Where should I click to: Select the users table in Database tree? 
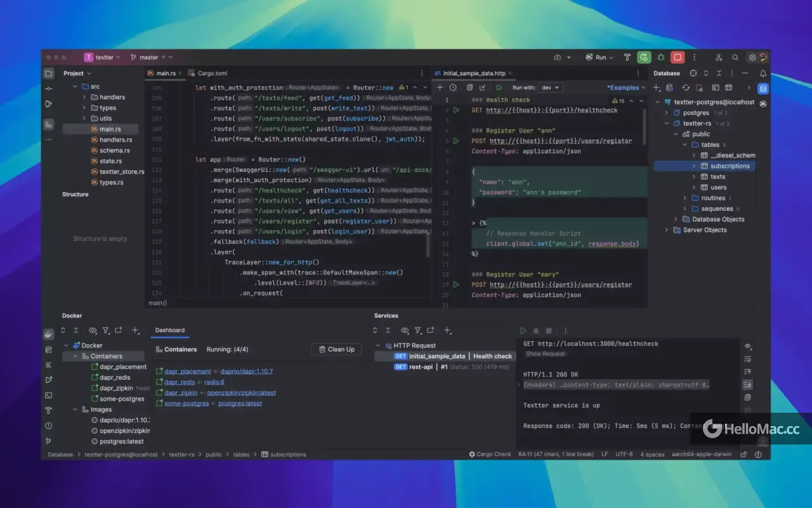719,187
